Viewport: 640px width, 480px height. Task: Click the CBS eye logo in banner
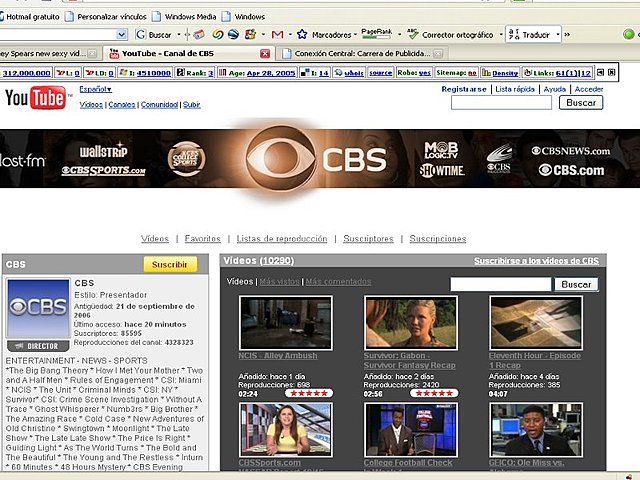coord(281,159)
